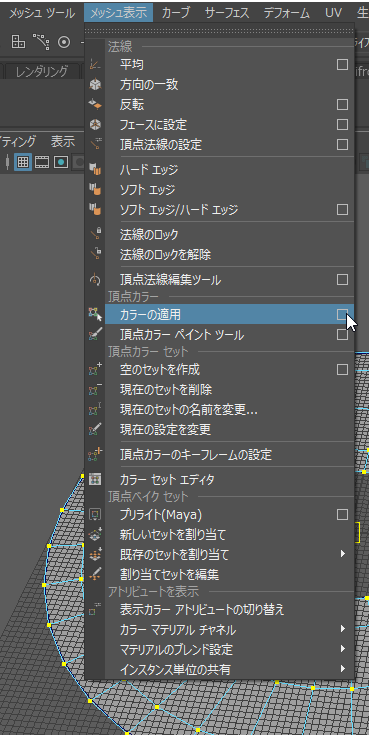Open options box for 頂点法線の設定
Viewport: 369px width, 735px height.
[x=342, y=144]
